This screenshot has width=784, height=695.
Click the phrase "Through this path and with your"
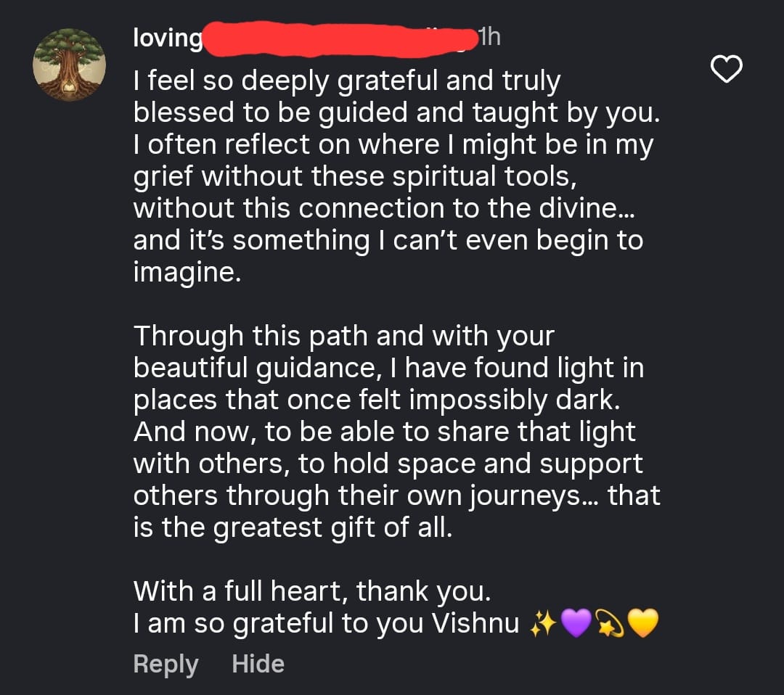coord(343,336)
